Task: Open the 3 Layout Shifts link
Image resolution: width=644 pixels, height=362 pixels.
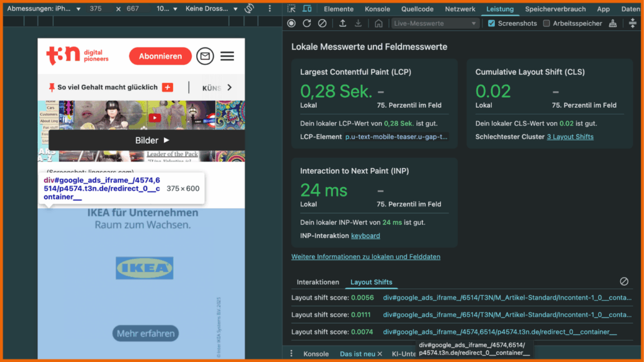Action: tap(570, 137)
